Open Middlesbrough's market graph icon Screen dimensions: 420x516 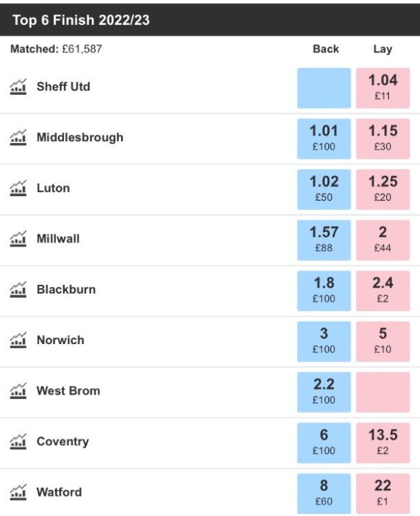click(19, 138)
